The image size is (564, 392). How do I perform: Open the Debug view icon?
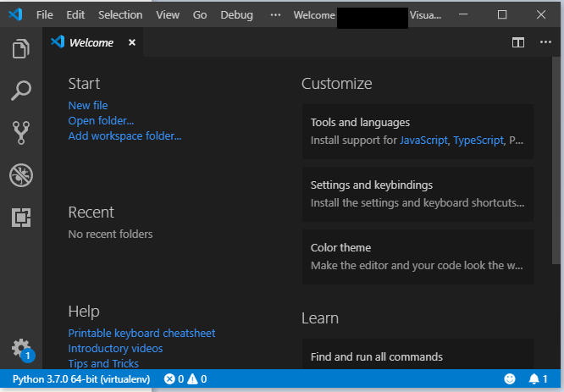point(21,175)
